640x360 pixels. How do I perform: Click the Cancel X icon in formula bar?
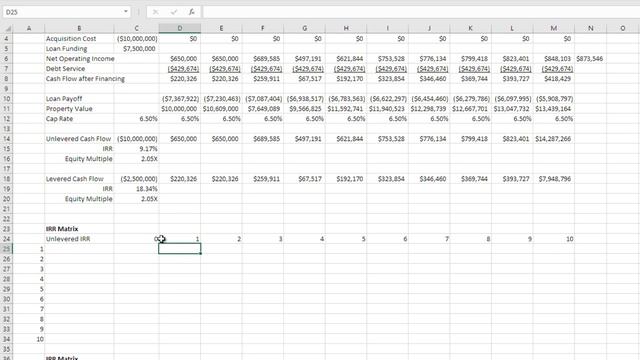click(156, 12)
